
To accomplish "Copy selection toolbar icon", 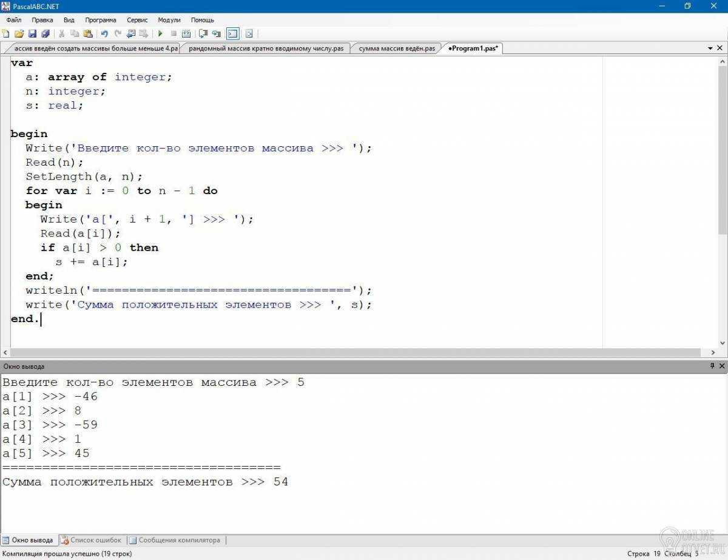I will (x=75, y=33).
